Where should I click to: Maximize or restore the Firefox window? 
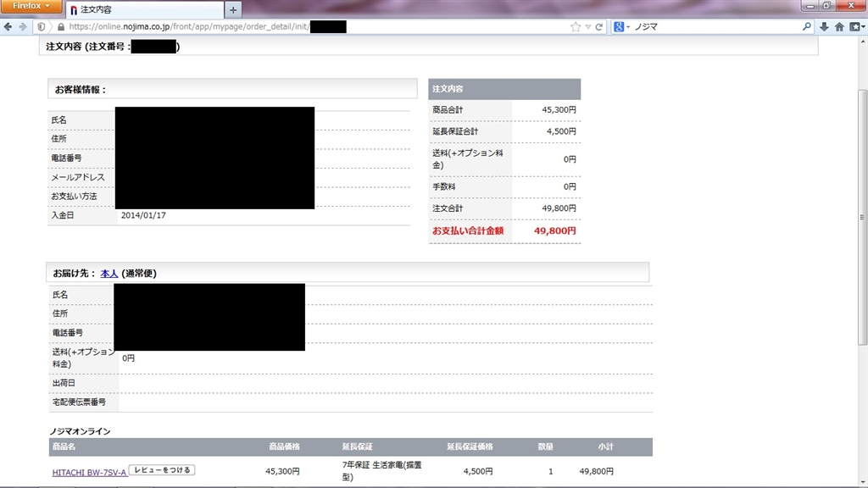coord(826,6)
